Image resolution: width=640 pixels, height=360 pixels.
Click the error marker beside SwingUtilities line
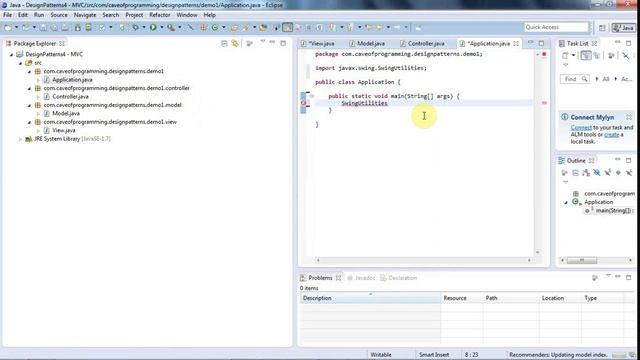tap(304, 103)
